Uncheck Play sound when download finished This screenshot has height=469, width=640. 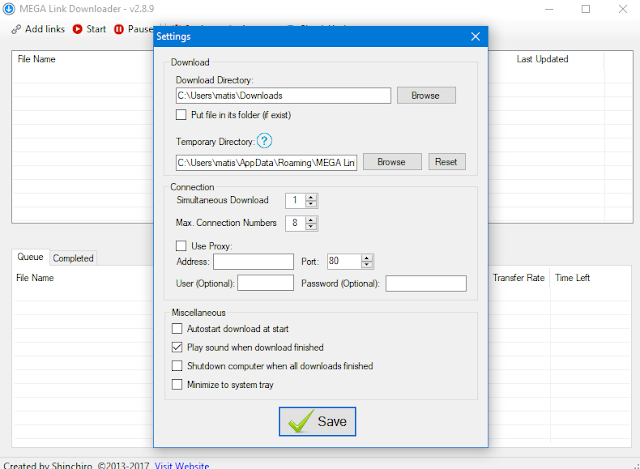coord(177,347)
